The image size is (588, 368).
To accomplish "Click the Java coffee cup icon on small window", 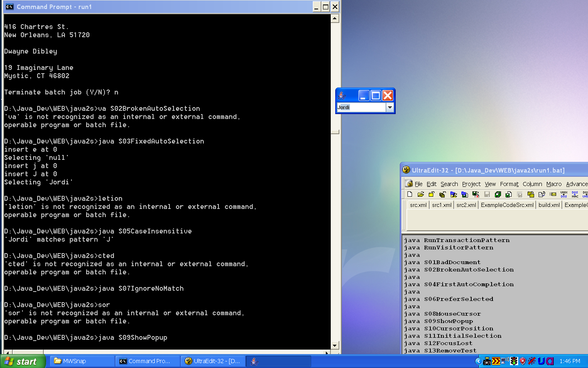I will [x=342, y=95].
